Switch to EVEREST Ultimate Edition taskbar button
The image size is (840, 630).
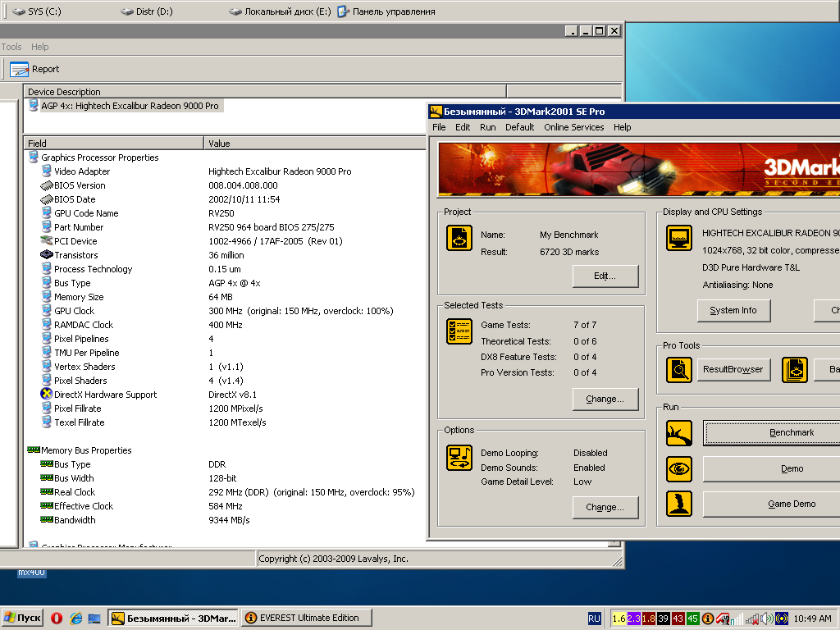pyautogui.click(x=307, y=619)
